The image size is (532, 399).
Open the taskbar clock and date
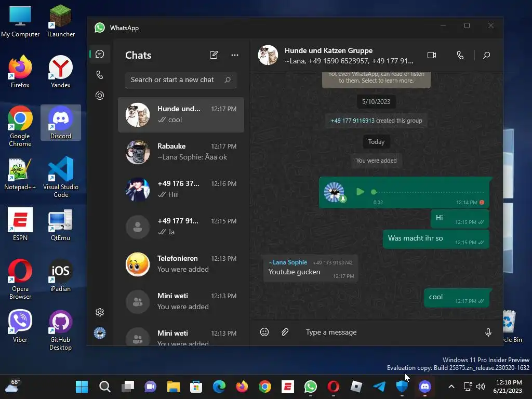(x=508, y=387)
